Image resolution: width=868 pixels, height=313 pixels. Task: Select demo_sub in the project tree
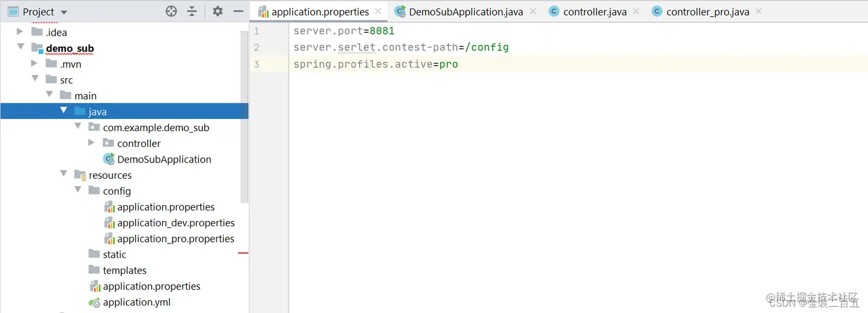coord(70,48)
